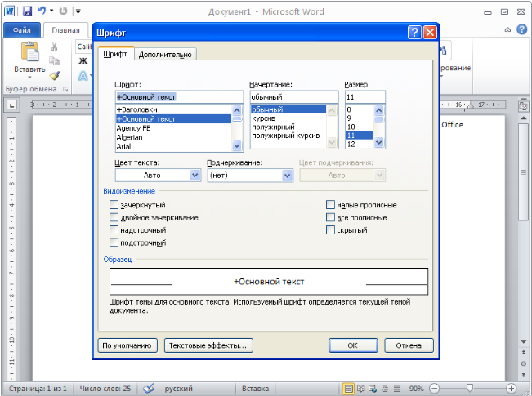This screenshot has width=532, height=396.
Task: Click the spelling check icon in status bar
Action: [x=148, y=388]
